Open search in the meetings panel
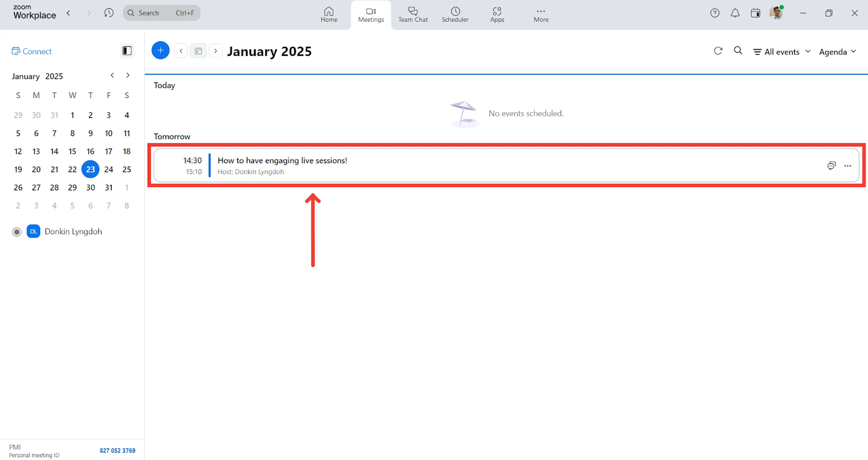Image resolution: width=868 pixels, height=460 pixels. [x=738, y=51]
